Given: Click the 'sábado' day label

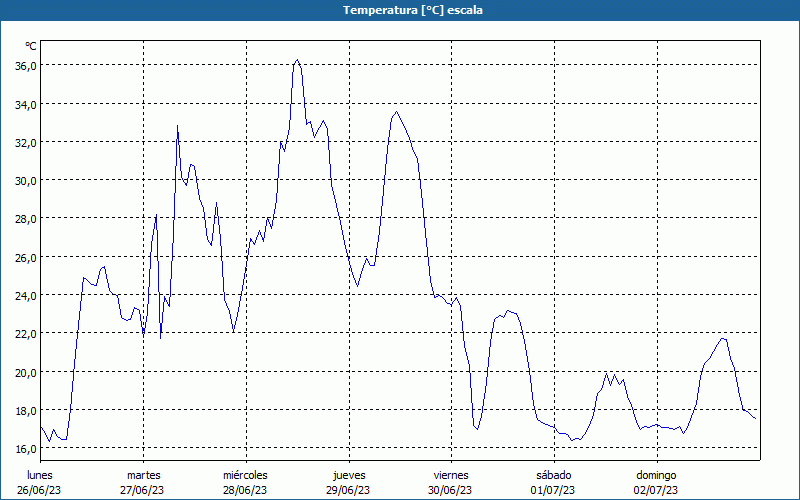Looking at the screenshot, I should click(x=554, y=475).
